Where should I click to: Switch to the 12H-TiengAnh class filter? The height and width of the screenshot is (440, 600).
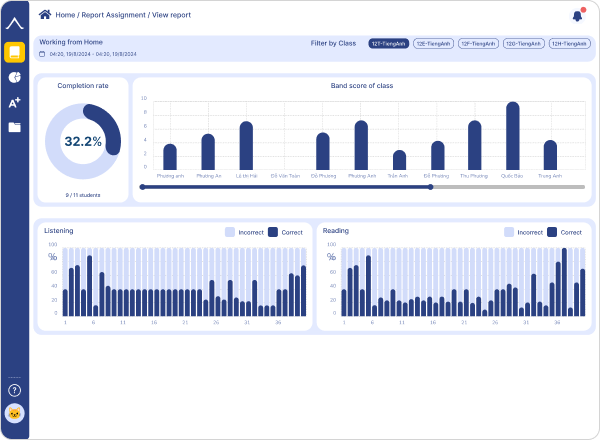568,44
